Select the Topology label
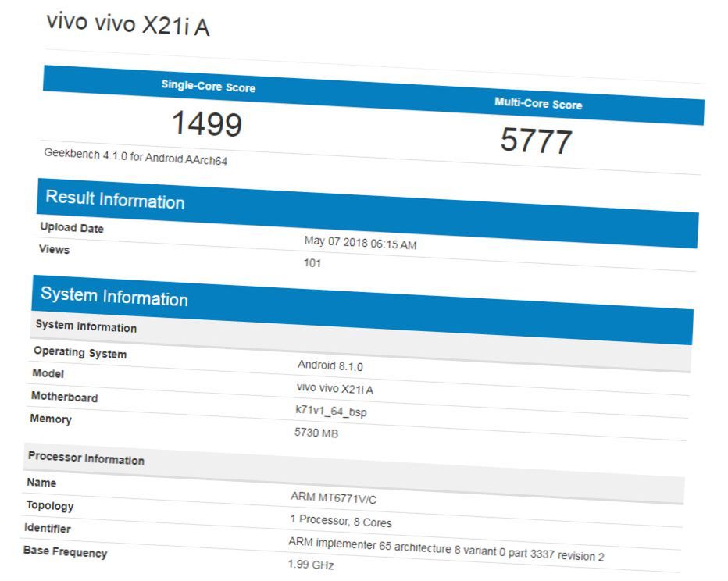The image size is (728, 581). [x=50, y=505]
